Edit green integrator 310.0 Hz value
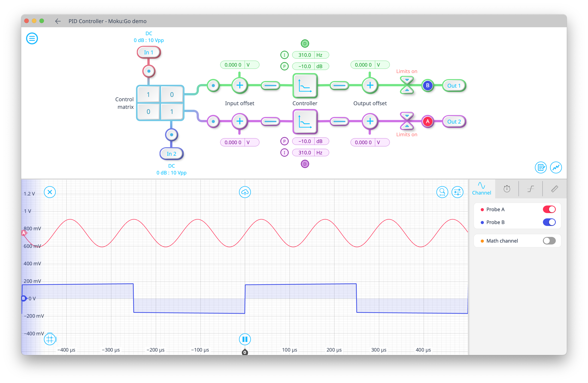Screen dimensions: 588x383 point(310,55)
